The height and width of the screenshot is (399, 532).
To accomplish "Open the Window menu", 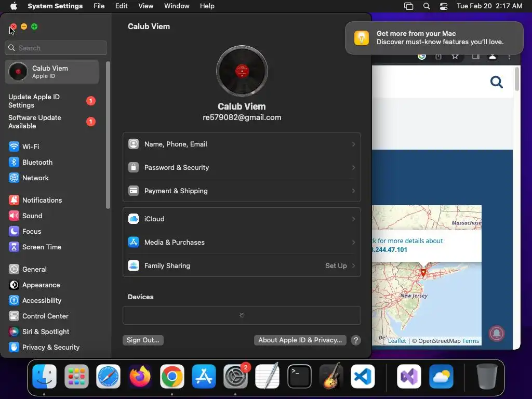I will click(x=177, y=6).
